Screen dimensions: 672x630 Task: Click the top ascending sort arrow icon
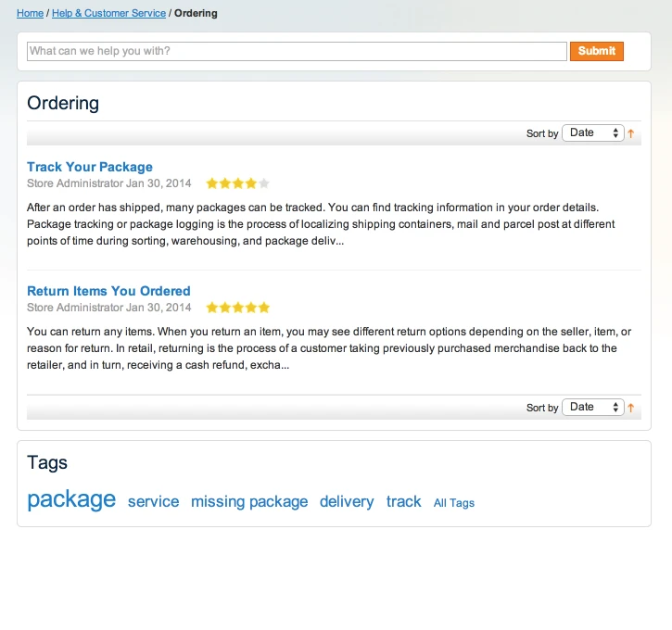pos(631,133)
